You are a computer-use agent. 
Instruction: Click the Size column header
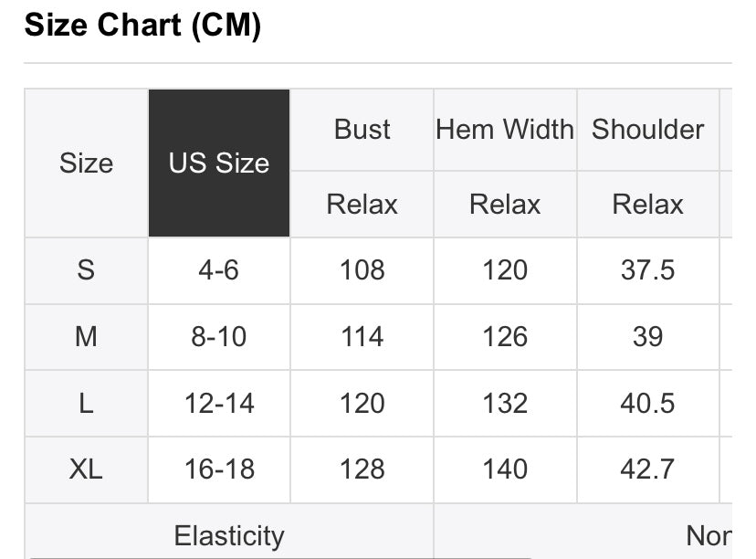coord(87,163)
